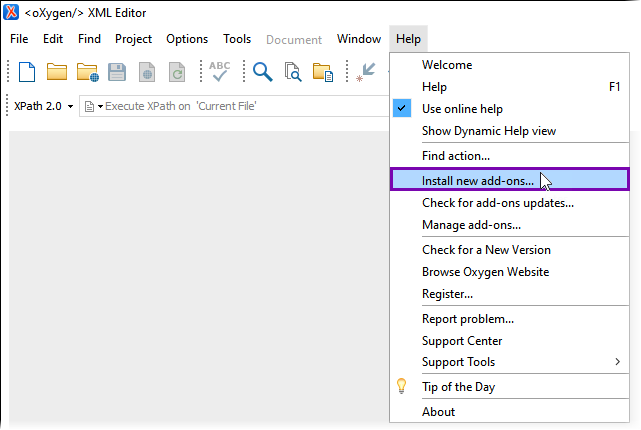Click the Open URL folder-with-globe icon
Screen dimensions: 641x430
[87, 72]
